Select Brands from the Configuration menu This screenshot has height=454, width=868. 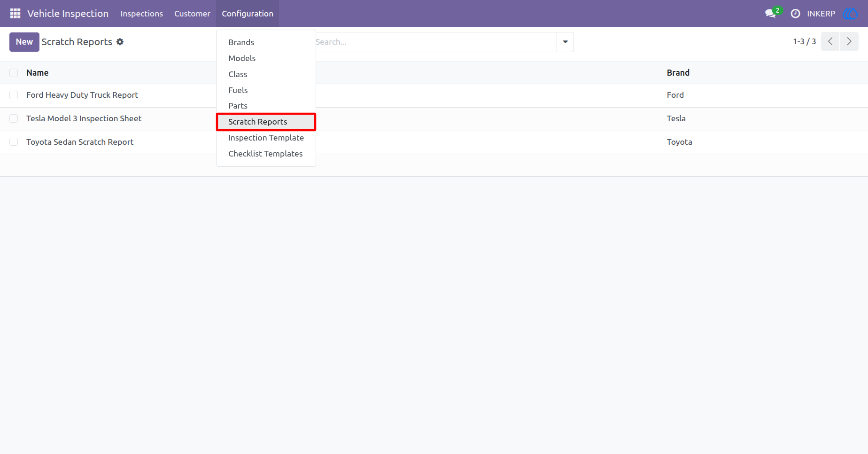point(266,42)
